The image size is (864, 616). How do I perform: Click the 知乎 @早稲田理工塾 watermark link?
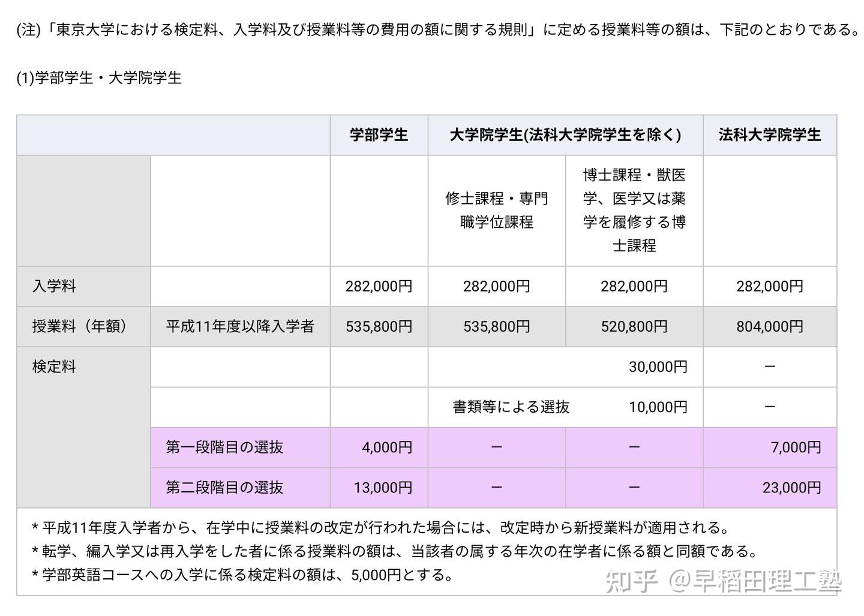(720, 580)
